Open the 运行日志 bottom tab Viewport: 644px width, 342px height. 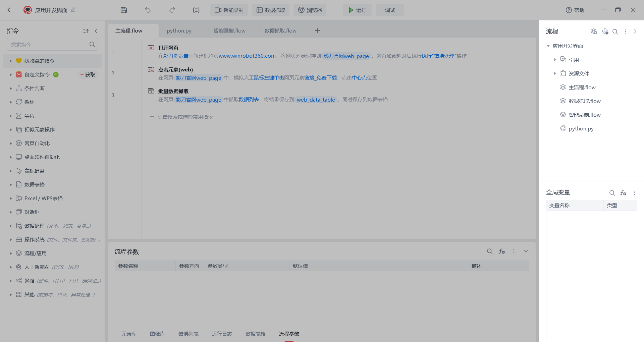[x=222, y=334]
